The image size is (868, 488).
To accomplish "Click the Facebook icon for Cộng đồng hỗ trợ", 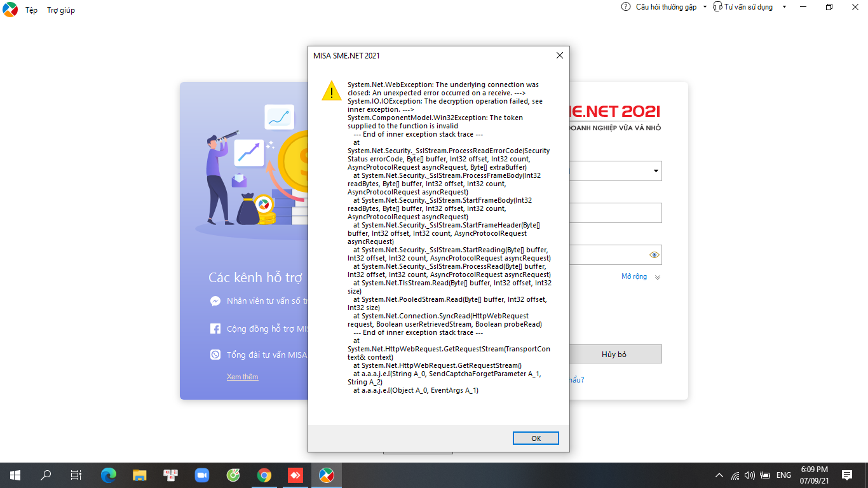I will click(215, 329).
